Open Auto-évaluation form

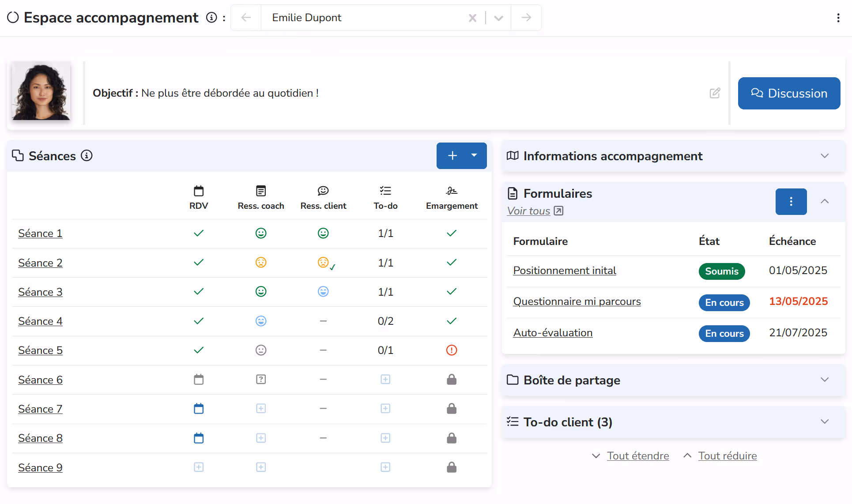(553, 333)
